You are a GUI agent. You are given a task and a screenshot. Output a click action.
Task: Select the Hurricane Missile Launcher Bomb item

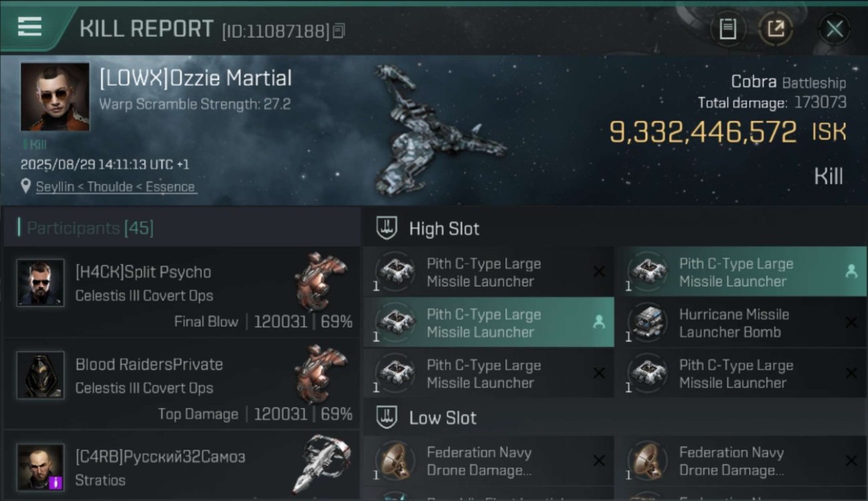734,323
